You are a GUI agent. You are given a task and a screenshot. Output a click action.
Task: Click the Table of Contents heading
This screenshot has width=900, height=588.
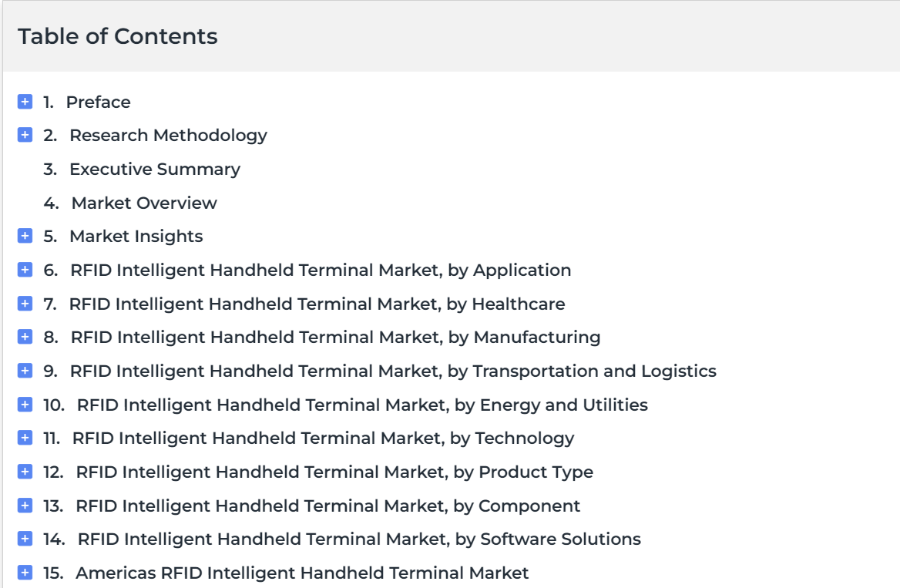pyautogui.click(x=118, y=36)
